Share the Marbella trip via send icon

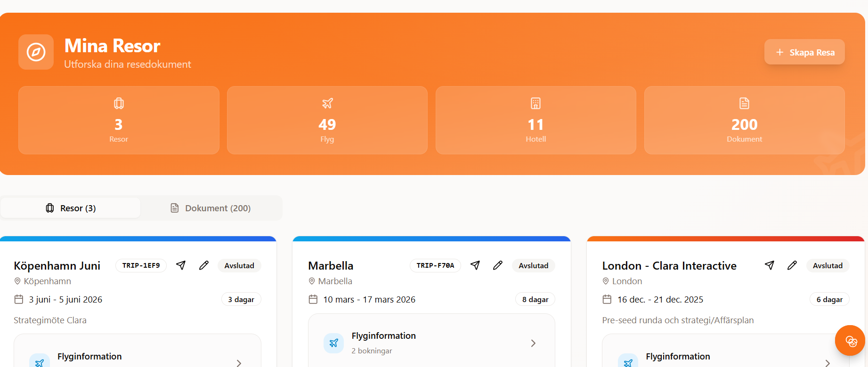point(475,265)
